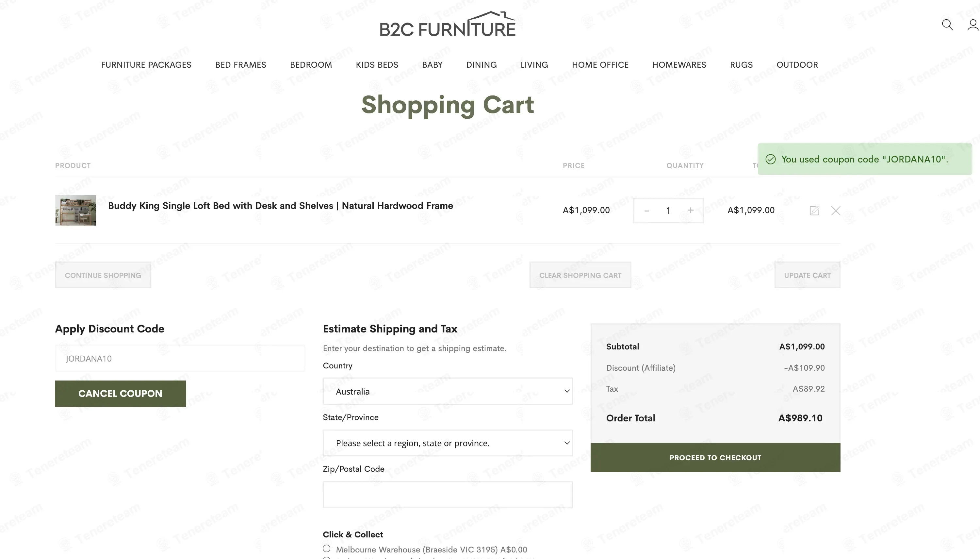Click the Zip/Postal Code input field
Viewport: 980px width, 559px height.
coord(448,495)
